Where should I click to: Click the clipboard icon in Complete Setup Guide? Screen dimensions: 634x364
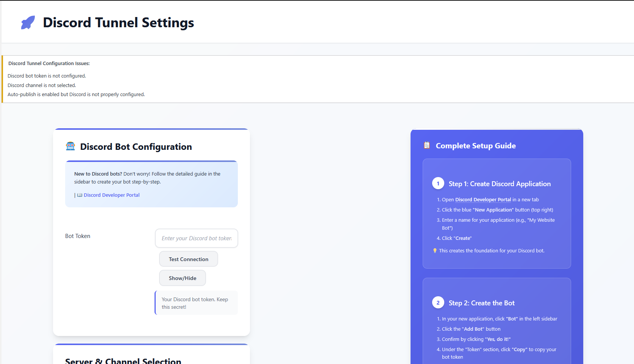click(x=426, y=145)
